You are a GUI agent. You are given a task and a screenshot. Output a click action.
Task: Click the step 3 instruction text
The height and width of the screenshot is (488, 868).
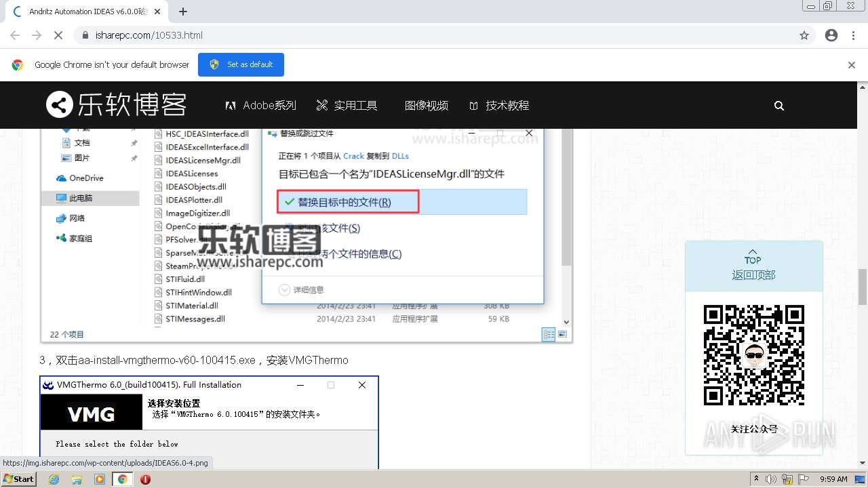(194, 360)
